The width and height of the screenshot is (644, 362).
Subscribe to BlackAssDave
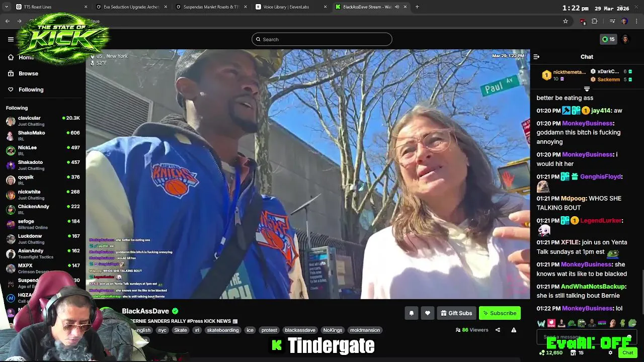(500, 313)
